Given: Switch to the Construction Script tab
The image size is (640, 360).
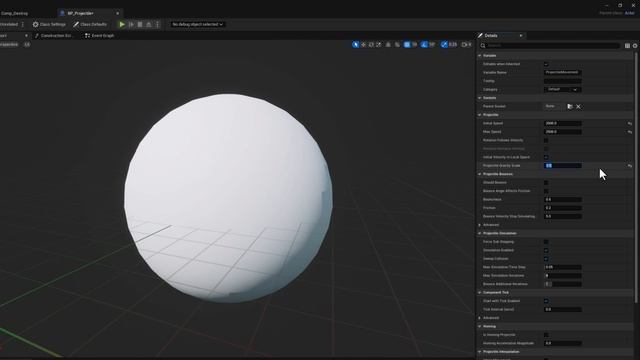Looking at the screenshot, I should coord(54,36).
